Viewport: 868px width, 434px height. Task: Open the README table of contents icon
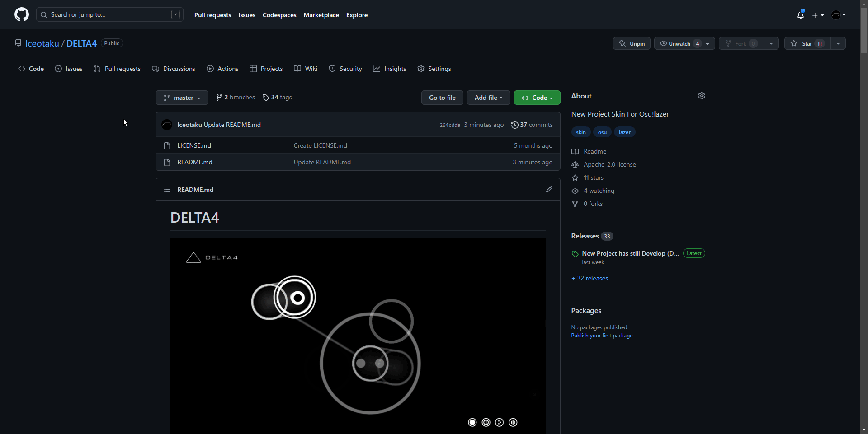point(166,189)
